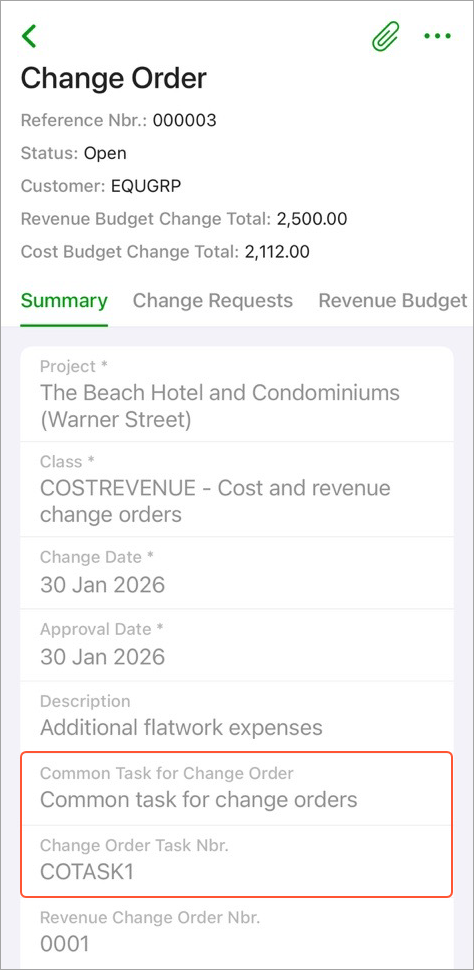474x970 pixels.
Task: Tap the Status Open line
Action: click(74, 153)
